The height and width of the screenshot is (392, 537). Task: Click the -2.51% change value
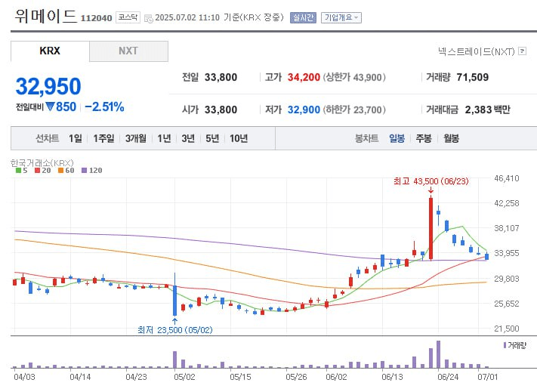[x=104, y=106]
